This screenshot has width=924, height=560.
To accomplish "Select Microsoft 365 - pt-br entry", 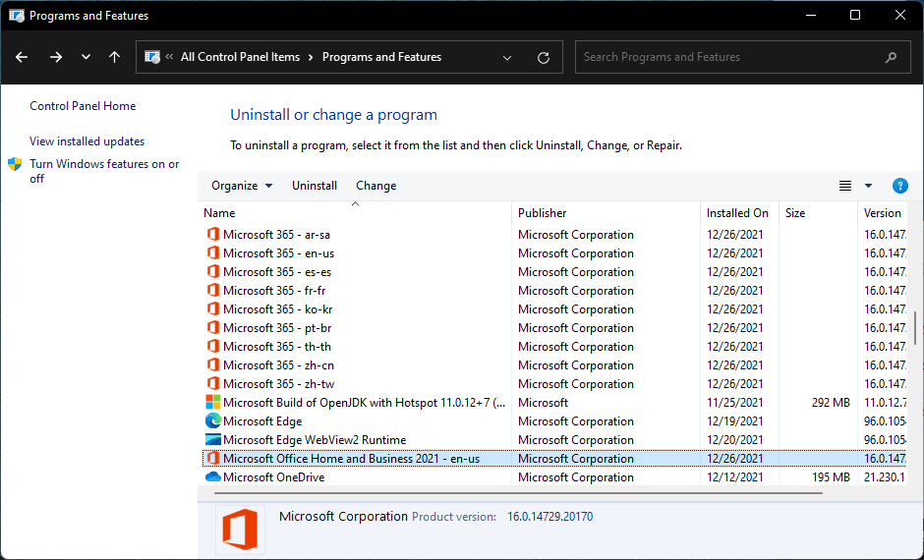I will tap(277, 328).
